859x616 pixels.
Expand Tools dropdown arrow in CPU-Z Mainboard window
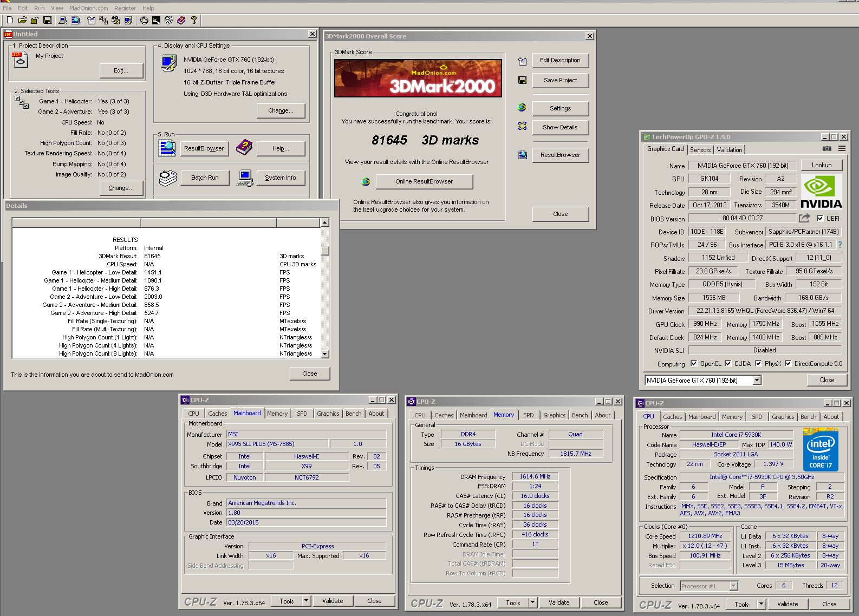tap(306, 600)
